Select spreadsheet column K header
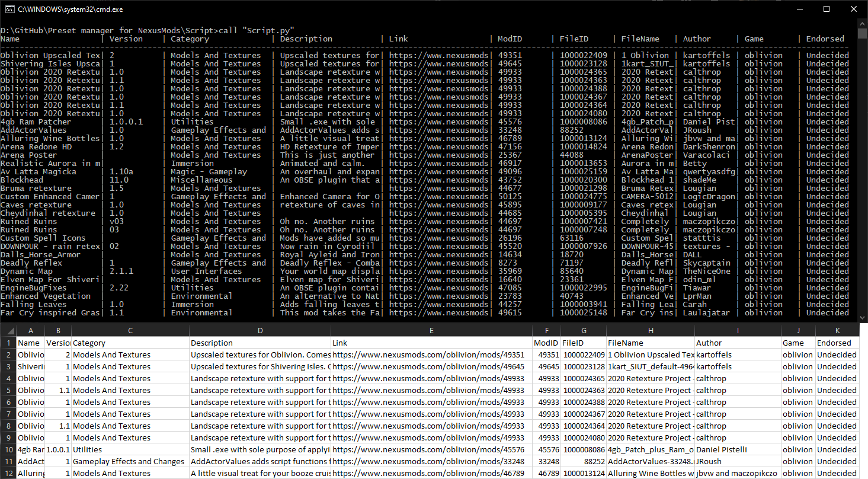This screenshot has width=868, height=479. click(x=837, y=330)
